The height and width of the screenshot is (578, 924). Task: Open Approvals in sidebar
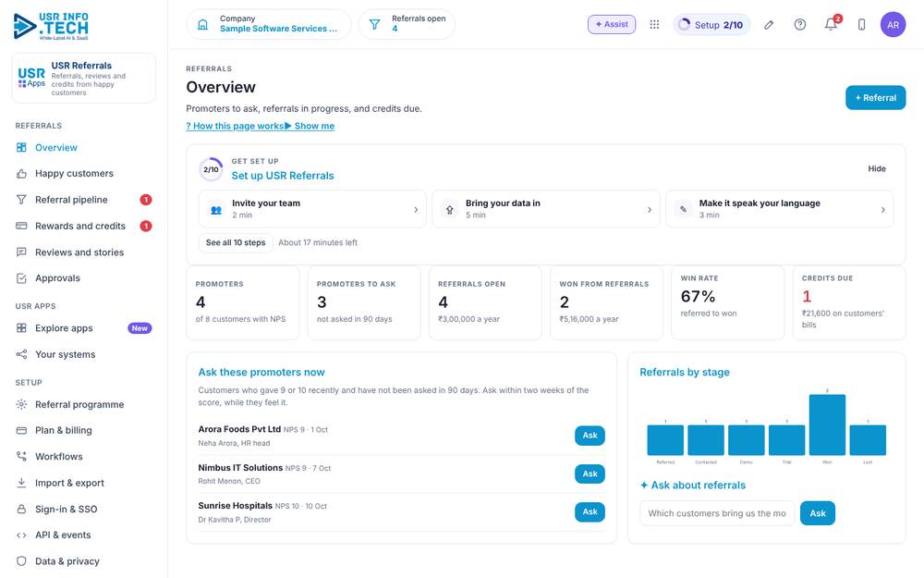[84, 278]
